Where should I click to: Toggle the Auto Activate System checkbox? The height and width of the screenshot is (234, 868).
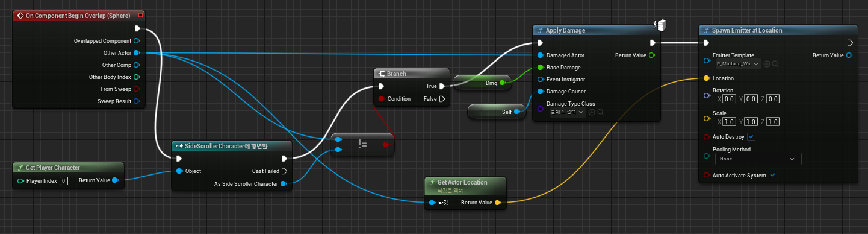(773, 175)
